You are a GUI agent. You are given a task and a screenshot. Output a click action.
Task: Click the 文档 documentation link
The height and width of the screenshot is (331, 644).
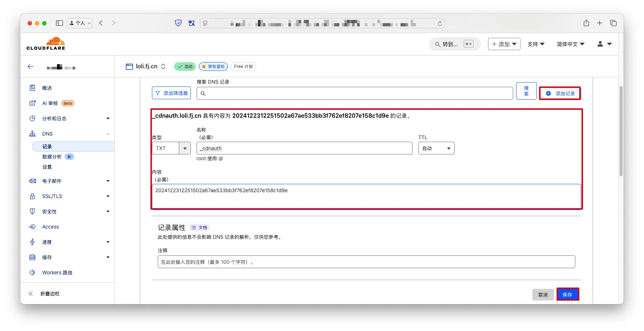(200, 227)
